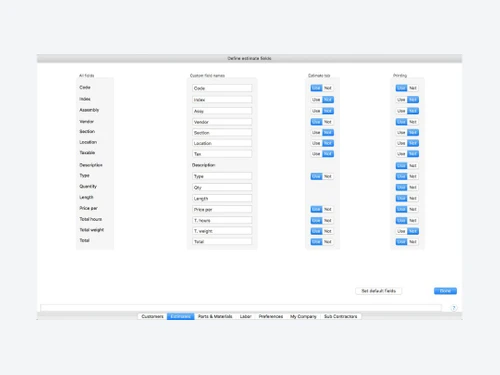Image resolution: width=500 pixels, height=375 pixels.
Task: Set Taxable to Use in Estimate tab
Action: tap(316, 154)
